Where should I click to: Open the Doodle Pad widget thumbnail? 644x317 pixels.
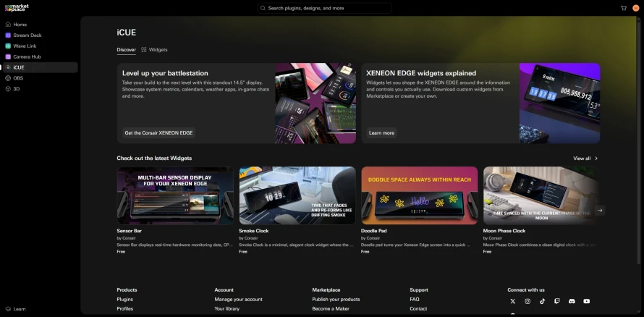click(x=420, y=195)
